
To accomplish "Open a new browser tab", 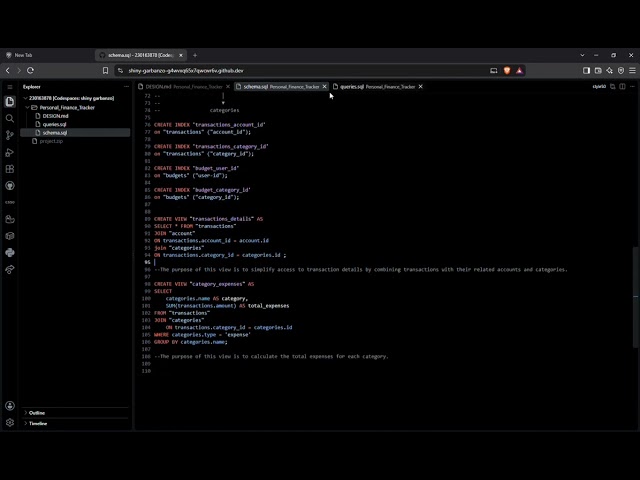I will point(195,55).
